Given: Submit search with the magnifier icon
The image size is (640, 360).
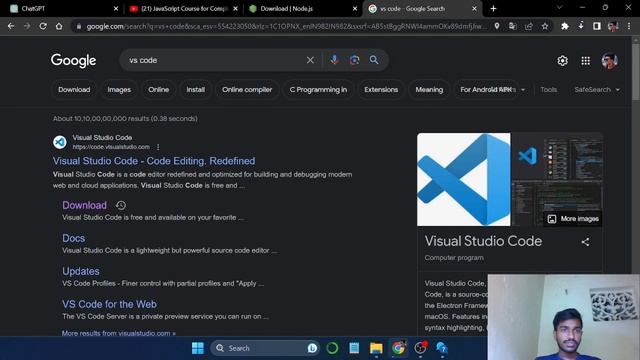Looking at the screenshot, I should [374, 60].
